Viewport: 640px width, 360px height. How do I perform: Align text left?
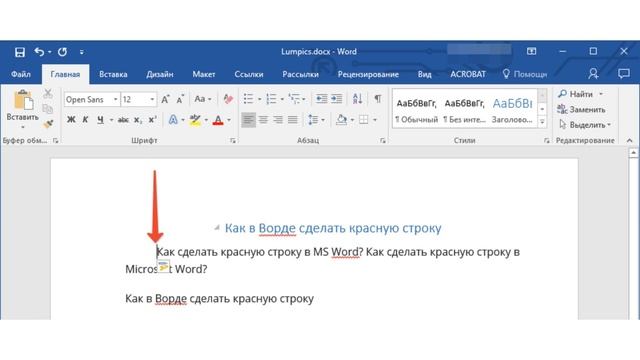point(248,120)
